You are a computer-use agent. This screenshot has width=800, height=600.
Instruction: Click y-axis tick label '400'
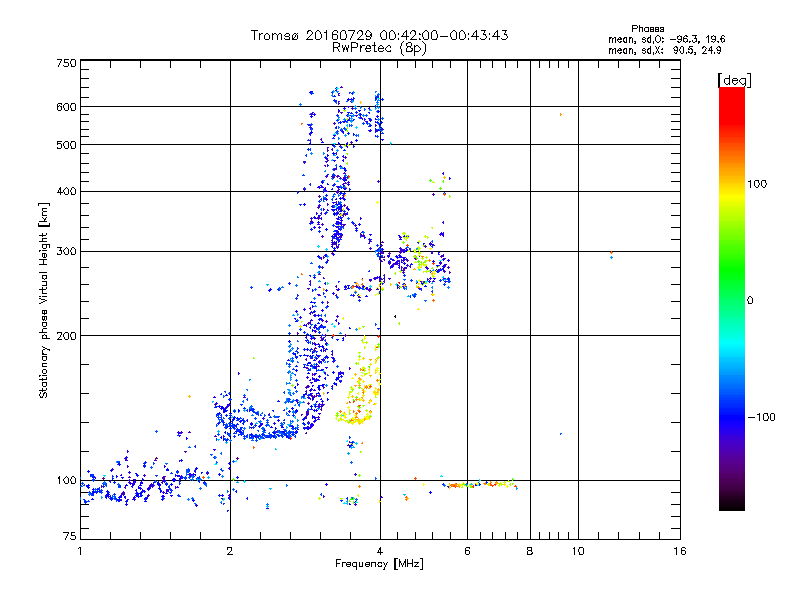(x=66, y=192)
